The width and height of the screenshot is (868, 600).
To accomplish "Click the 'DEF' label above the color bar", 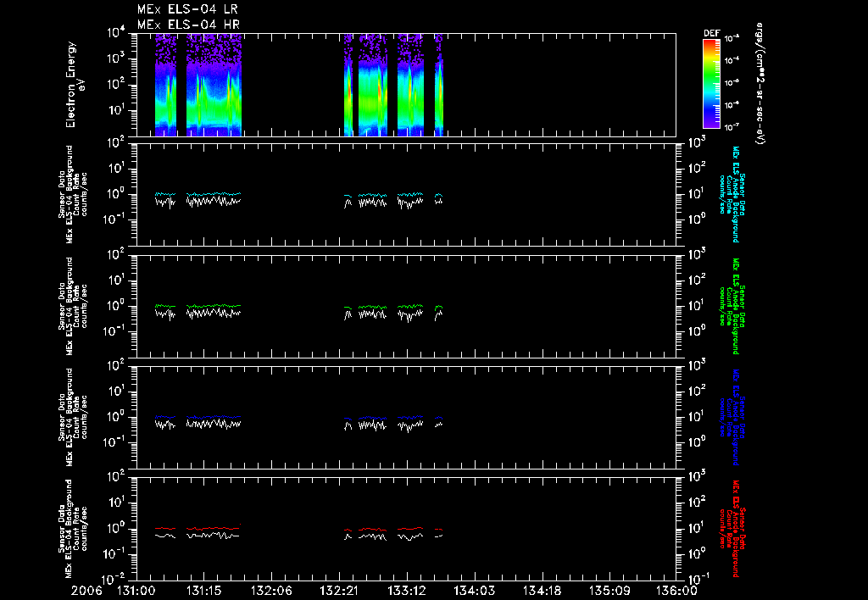I will coord(711,33).
